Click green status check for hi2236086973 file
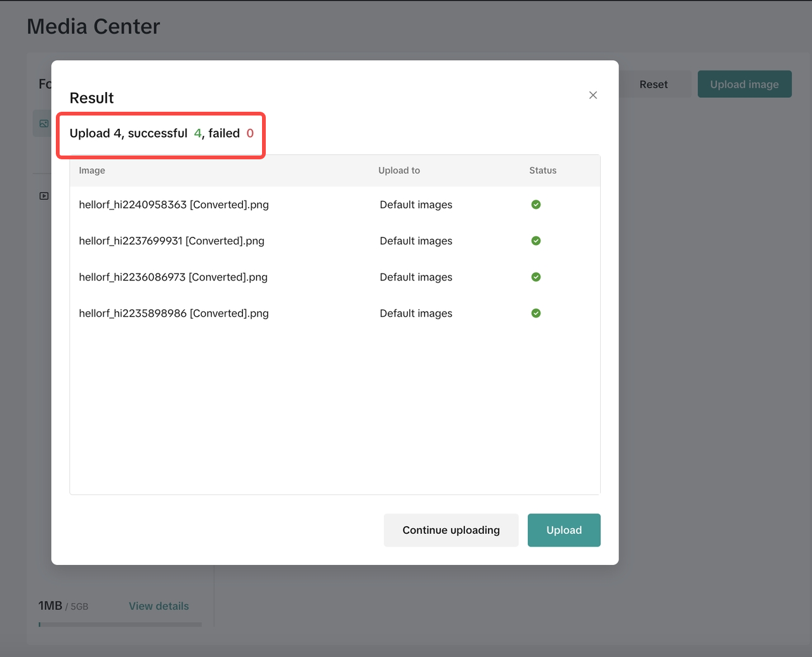The image size is (812, 657). click(536, 277)
